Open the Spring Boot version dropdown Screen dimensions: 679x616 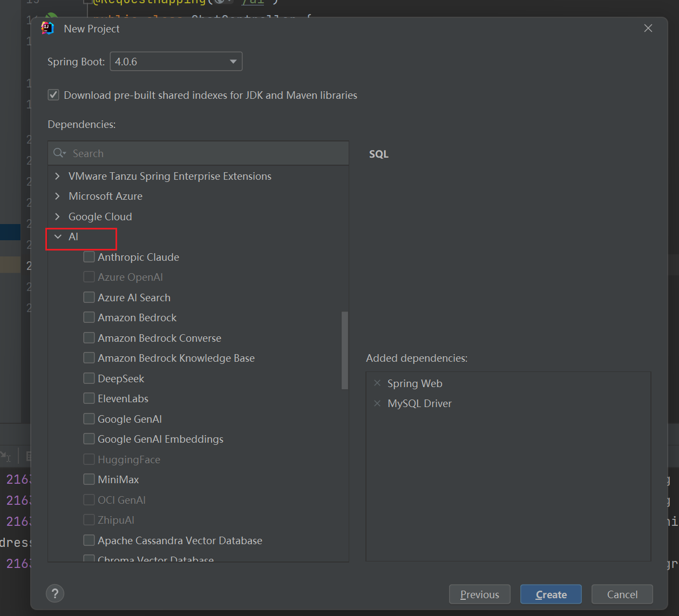click(176, 62)
